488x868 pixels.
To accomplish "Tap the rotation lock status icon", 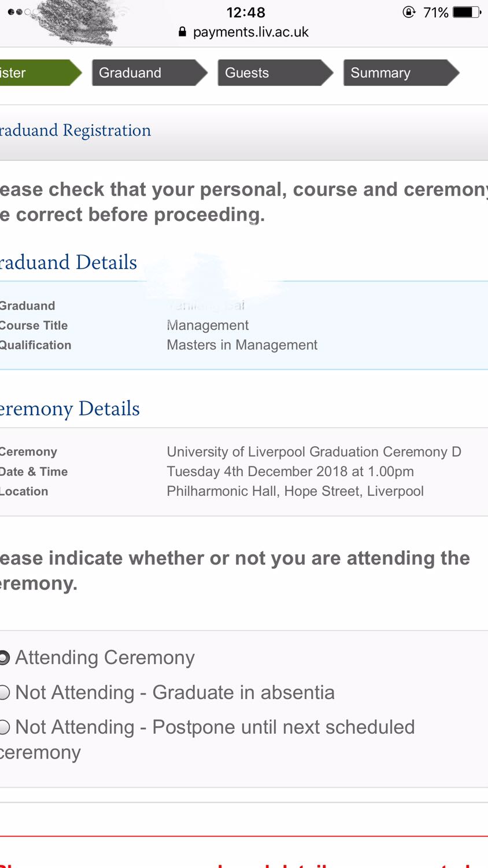I will pos(409,12).
